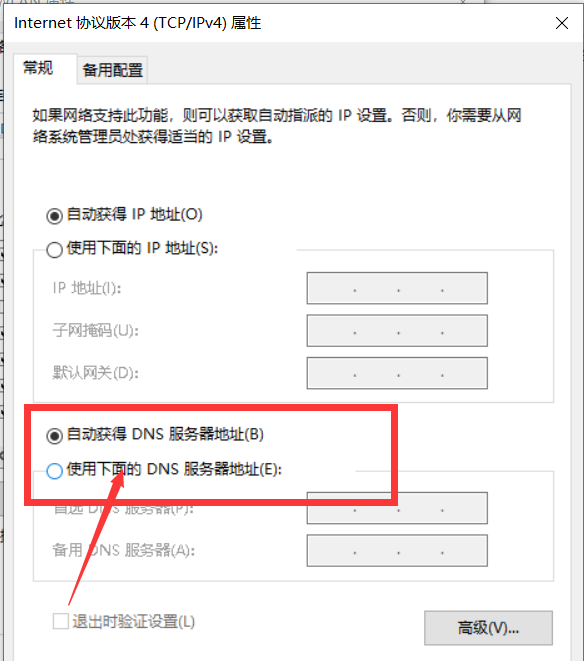Click first octet of 首选 DNS field
Screen dimensions: 587x661
point(331,508)
